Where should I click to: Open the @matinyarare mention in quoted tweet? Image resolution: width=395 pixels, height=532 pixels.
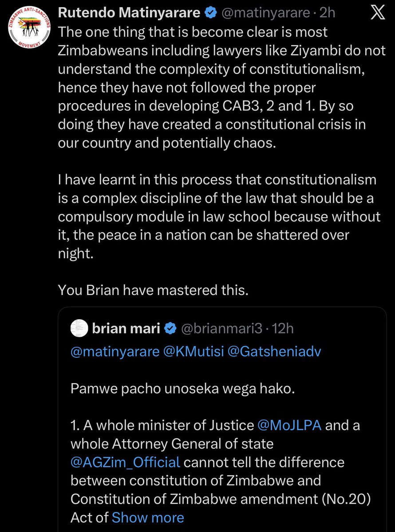click(x=115, y=352)
